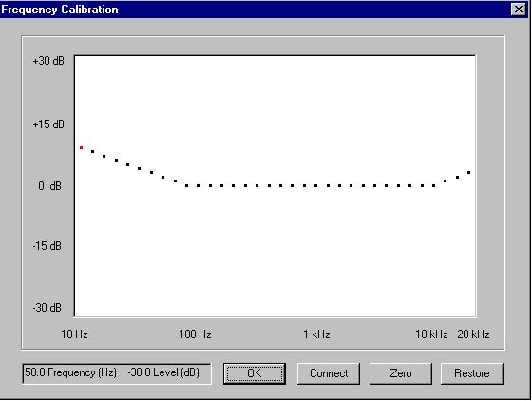This screenshot has height=401, width=532.
Task: Click the 1 kHz axis label
Action: 316,334
